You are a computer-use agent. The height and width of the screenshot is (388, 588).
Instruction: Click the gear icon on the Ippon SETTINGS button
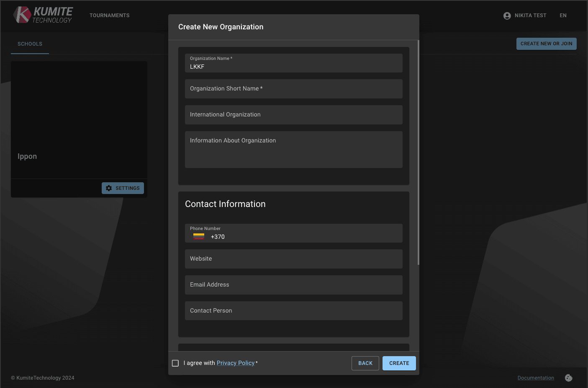point(109,188)
